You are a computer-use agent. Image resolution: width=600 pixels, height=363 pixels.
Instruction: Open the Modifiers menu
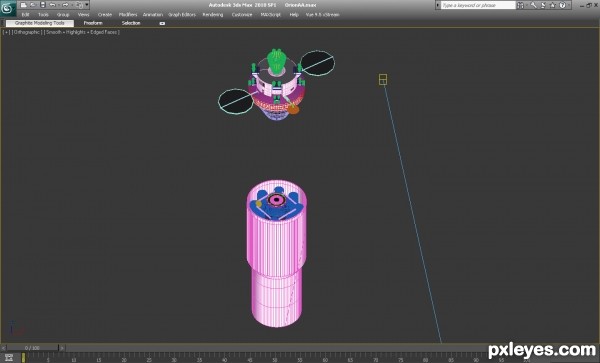tap(128, 15)
